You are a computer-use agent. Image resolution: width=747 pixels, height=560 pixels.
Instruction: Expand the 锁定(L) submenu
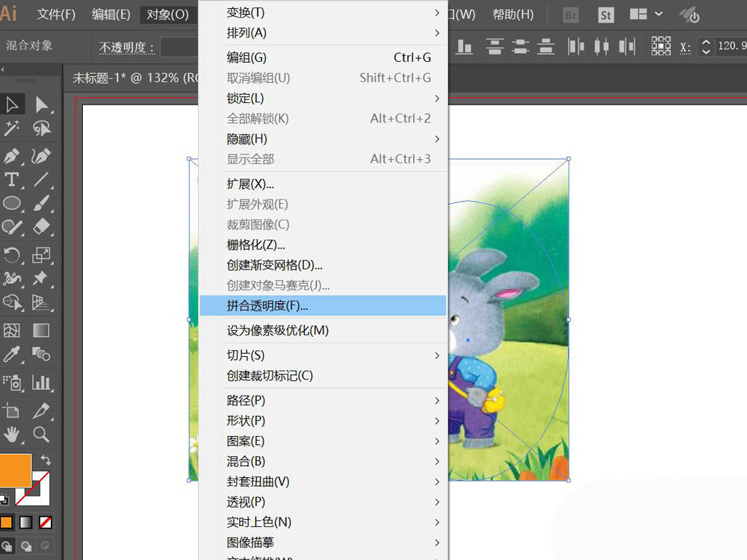(323, 98)
